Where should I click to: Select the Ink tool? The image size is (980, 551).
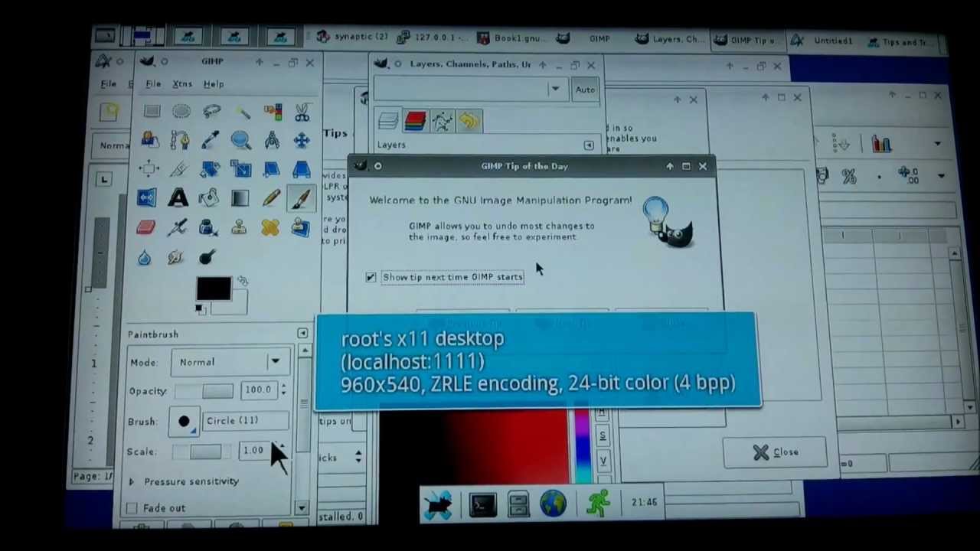(207, 227)
